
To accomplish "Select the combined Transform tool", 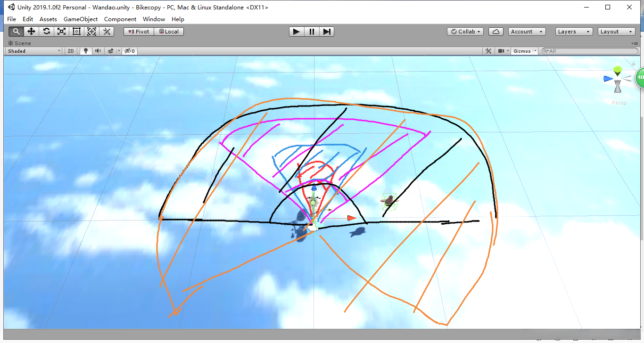I will coord(91,32).
